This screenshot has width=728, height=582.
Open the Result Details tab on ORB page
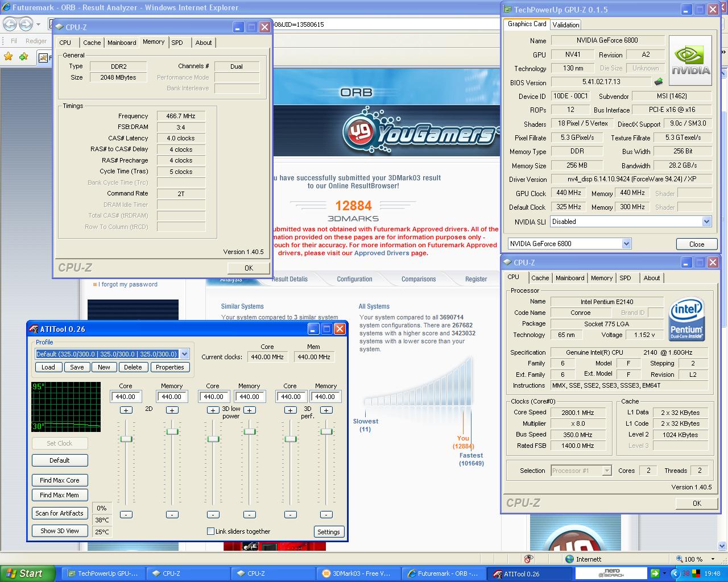click(x=289, y=279)
